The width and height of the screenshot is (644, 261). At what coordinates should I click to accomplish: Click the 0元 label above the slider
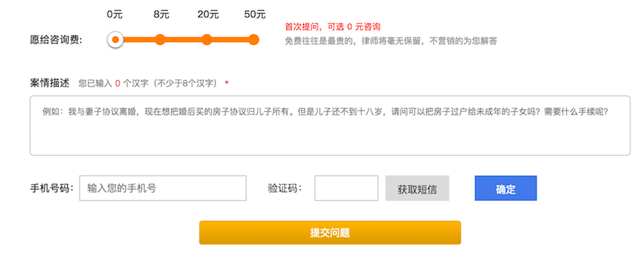[x=114, y=14]
